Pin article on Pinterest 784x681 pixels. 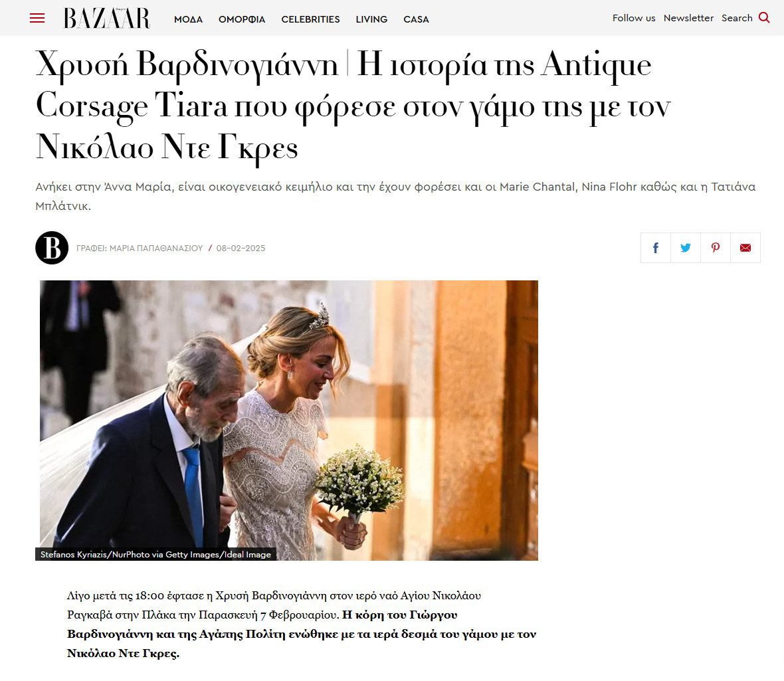(x=716, y=248)
